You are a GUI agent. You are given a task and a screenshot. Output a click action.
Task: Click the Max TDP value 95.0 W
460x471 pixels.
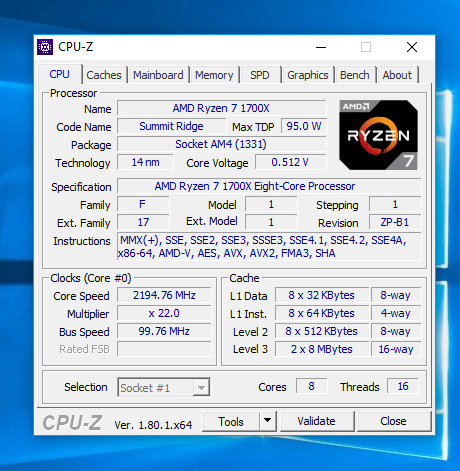click(x=304, y=126)
